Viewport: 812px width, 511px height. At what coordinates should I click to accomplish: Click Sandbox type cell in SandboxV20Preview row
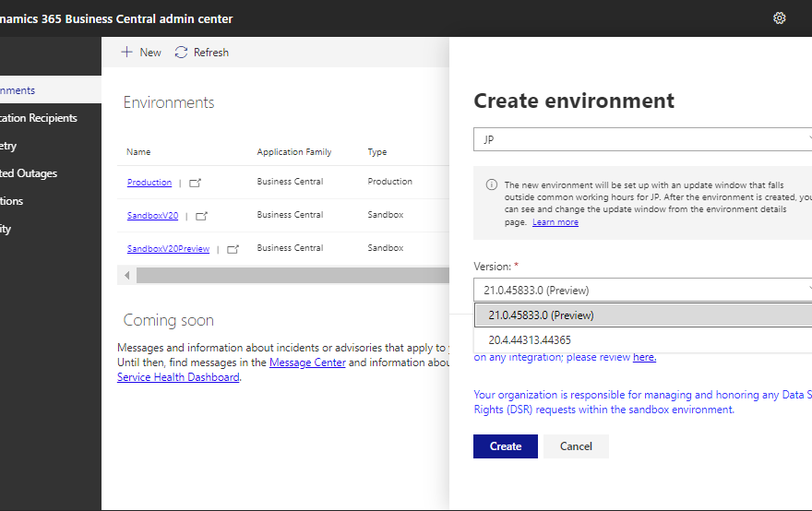386,247
